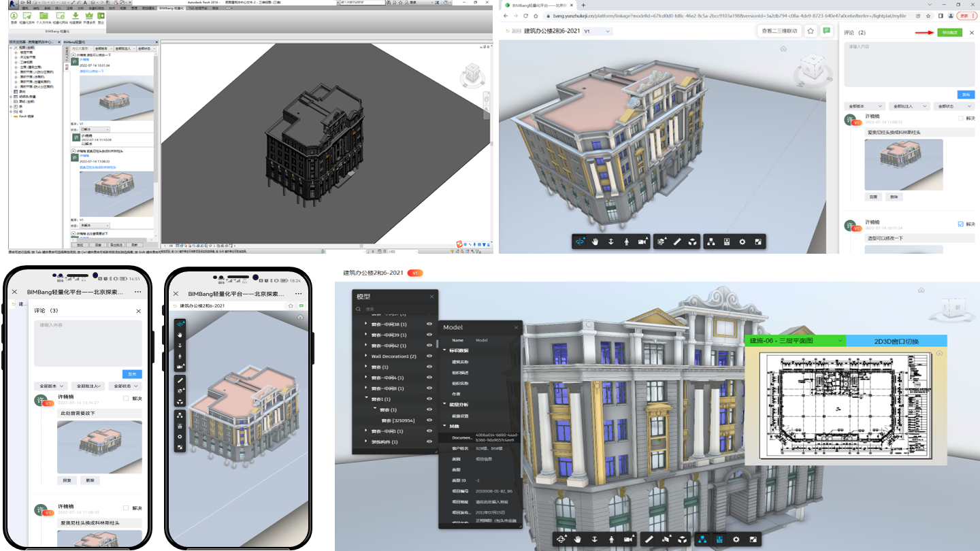The width and height of the screenshot is (980, 551).
Task: Open 建施-06 三层平面图 drawing dropdown
Action: coord(796,341)
